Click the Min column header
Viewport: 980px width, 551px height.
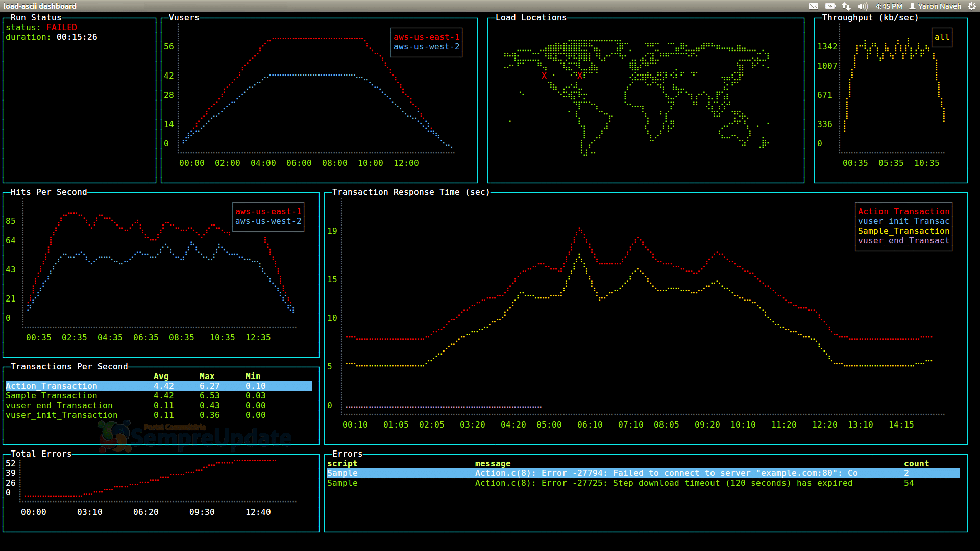pyautogui.click(x=253, y=377)
